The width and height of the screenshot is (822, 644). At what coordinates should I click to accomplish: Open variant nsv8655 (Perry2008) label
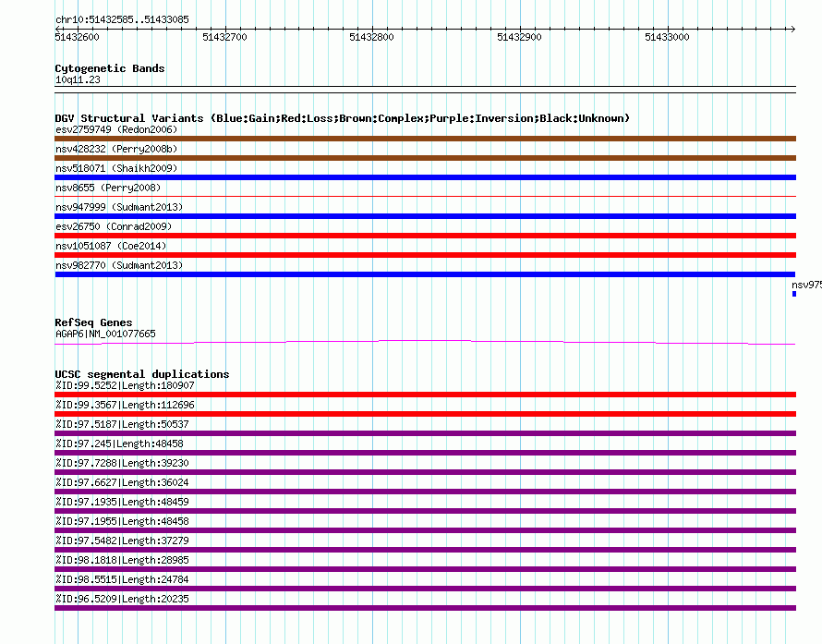pyautogui.click(x=108, y=188)
